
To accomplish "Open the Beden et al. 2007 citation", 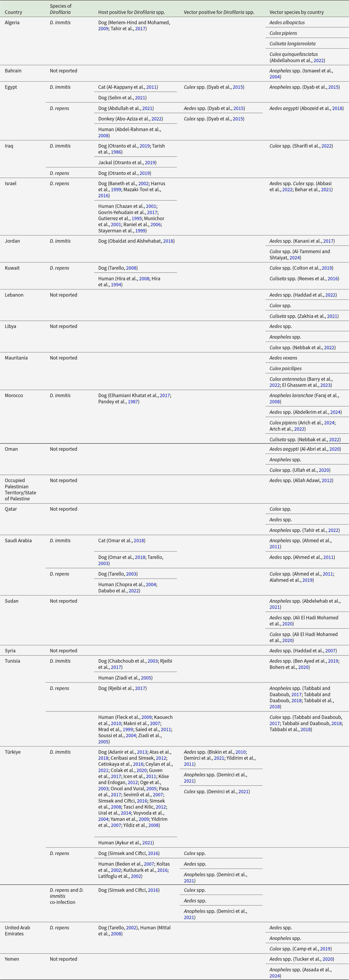I will pyautogui.click(x=149, y=864).
